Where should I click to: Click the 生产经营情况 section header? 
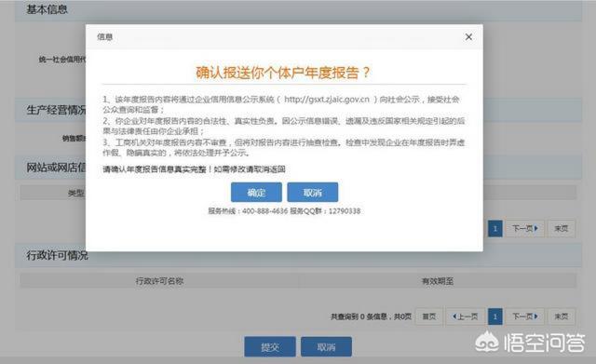click(x=56, y=110)
